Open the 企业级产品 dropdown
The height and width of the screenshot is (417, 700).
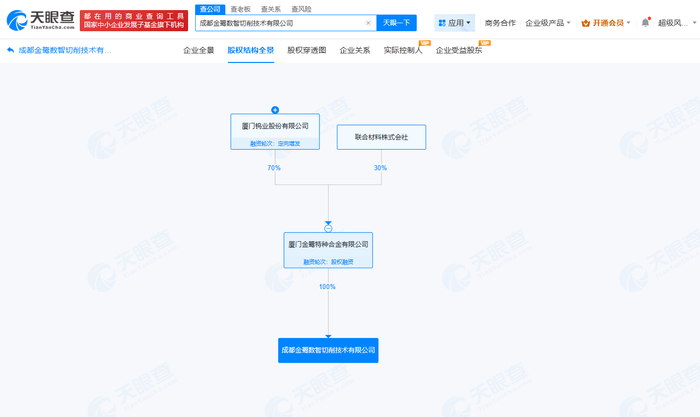tap(548, 23)
